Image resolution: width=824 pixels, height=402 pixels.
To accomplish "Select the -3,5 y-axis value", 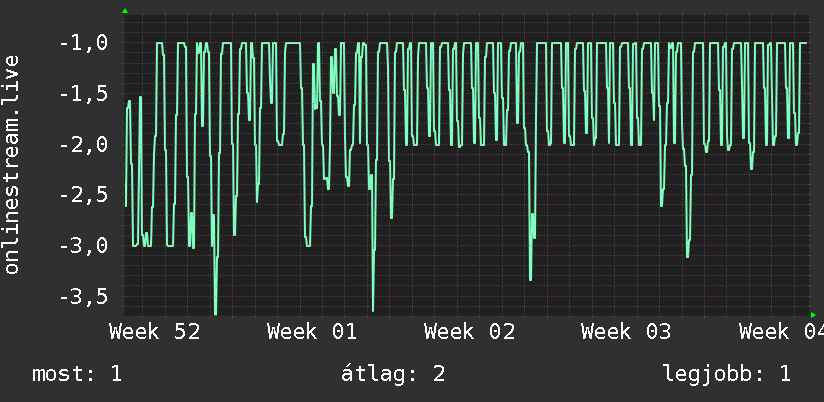I will (x=84, y=297).
